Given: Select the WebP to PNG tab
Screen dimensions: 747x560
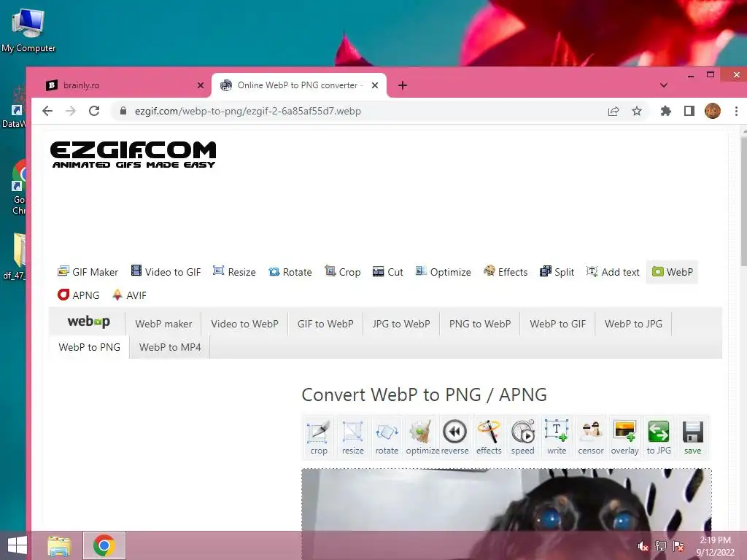Looking at the screenshot, I should click(x=89, y=347).
